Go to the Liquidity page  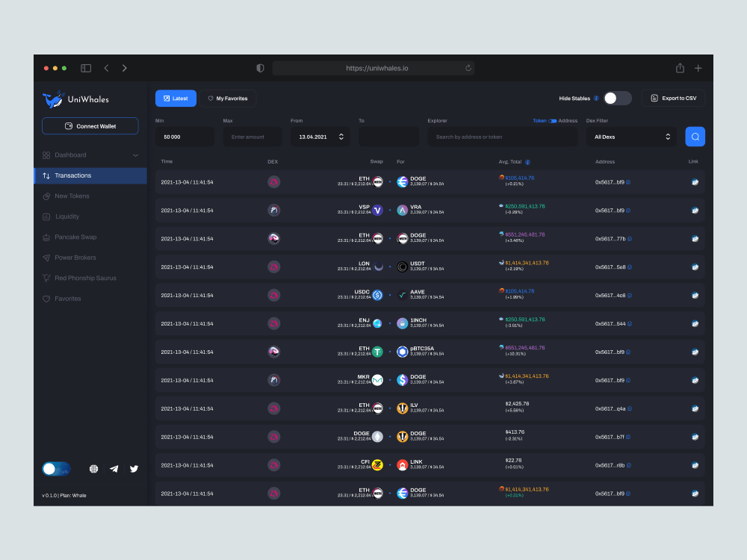(x=66, y=217)
